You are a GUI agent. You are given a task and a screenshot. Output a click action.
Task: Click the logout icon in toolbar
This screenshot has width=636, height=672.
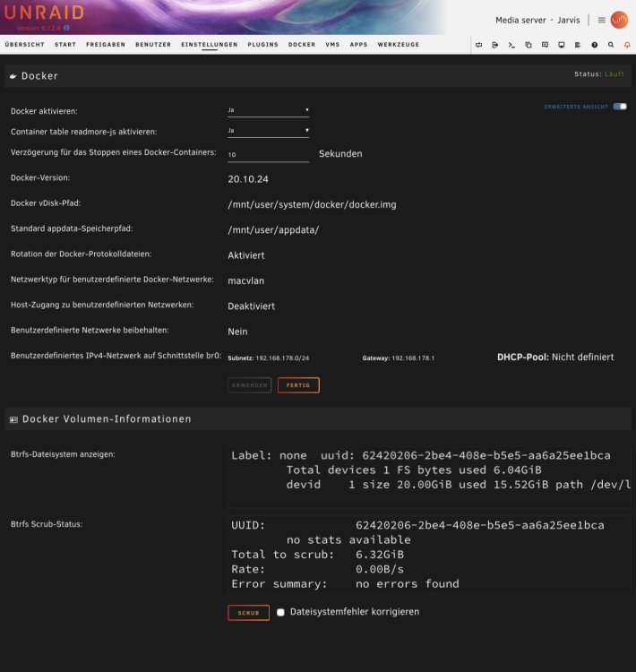tap(495, 45)
